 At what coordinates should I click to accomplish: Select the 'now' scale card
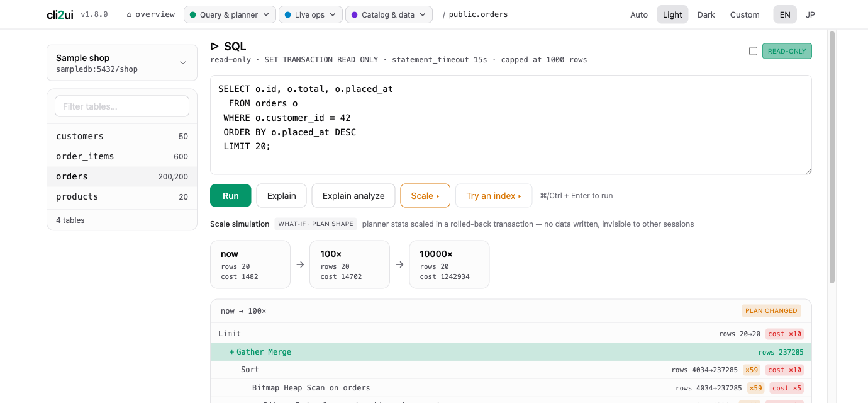[250, 264]
